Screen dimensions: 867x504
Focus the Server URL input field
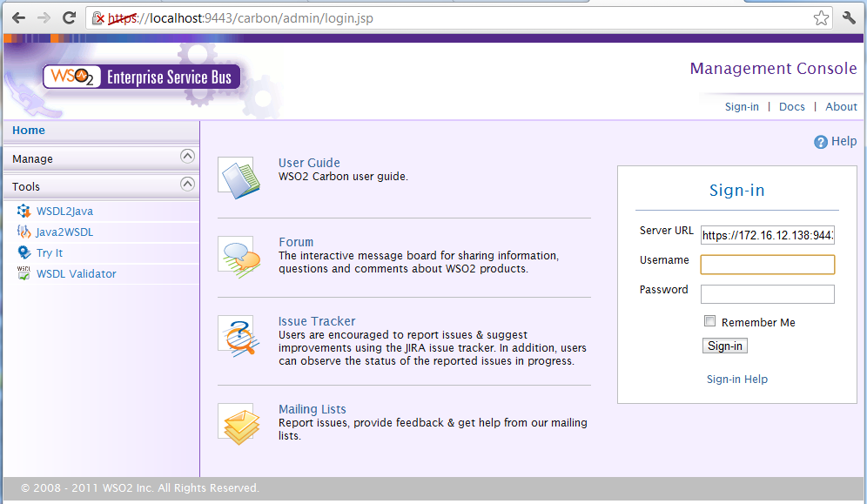tap(768, 235)
